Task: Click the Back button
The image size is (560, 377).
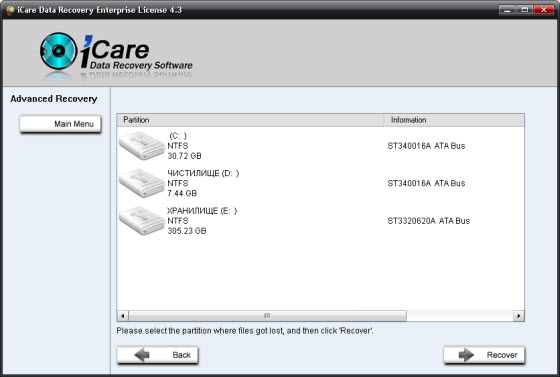Action: 158,355
